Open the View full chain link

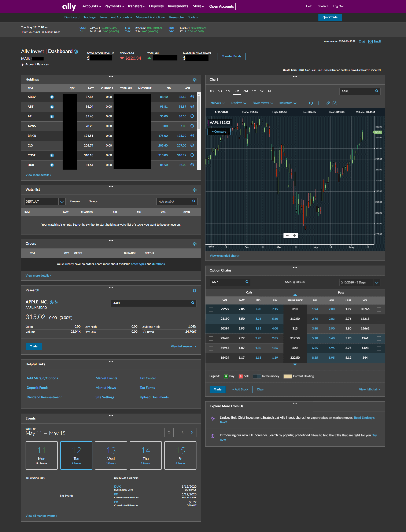click(x=369, y=389)
